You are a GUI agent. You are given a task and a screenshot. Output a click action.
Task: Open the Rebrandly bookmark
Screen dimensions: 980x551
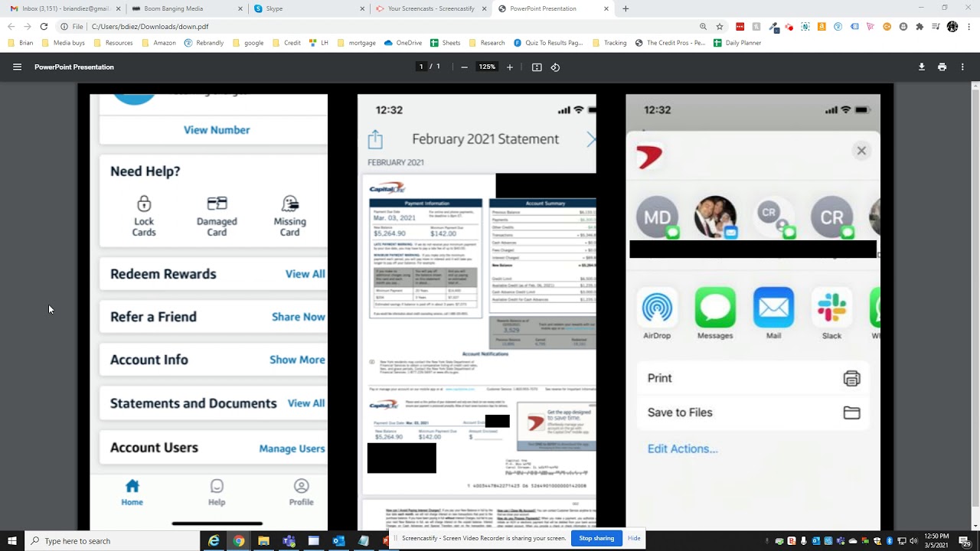point(204,43)
